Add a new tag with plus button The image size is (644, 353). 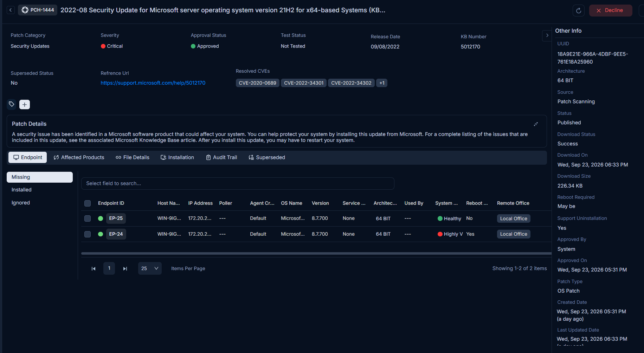[25, 104]
